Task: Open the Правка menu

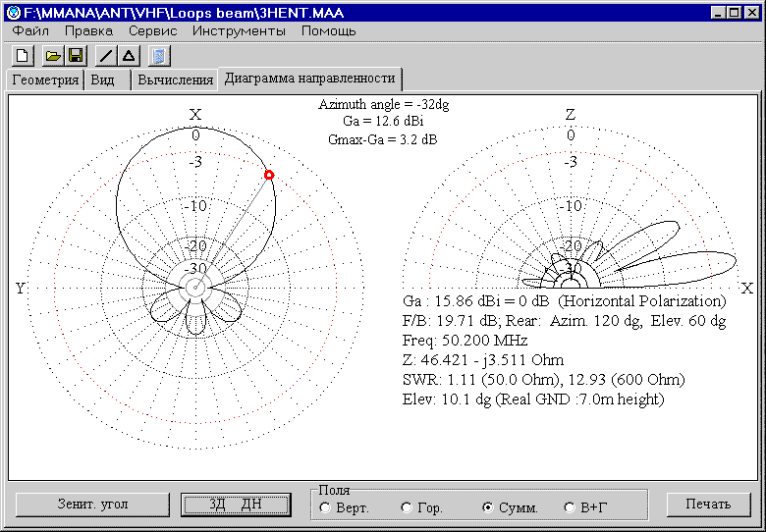Action: [88, 30]
